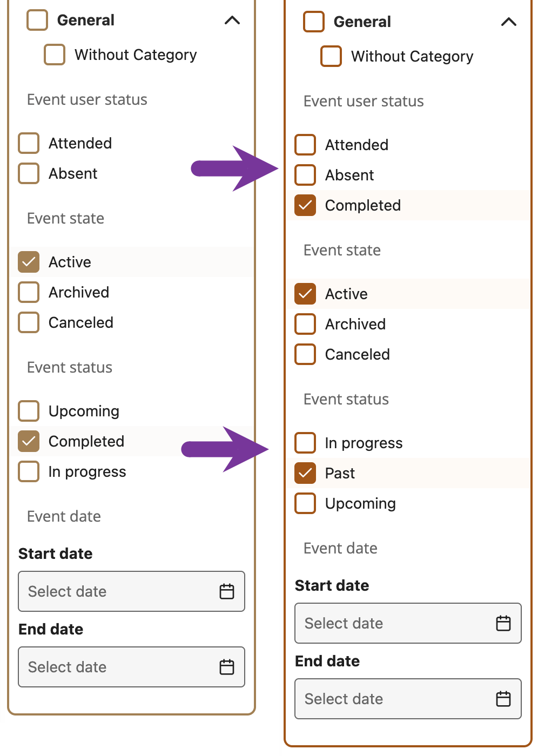The width and height of the screenshot is (538, 756).
Task: Collapse the right panel General section chevron
Action: (x=509, y=22)
